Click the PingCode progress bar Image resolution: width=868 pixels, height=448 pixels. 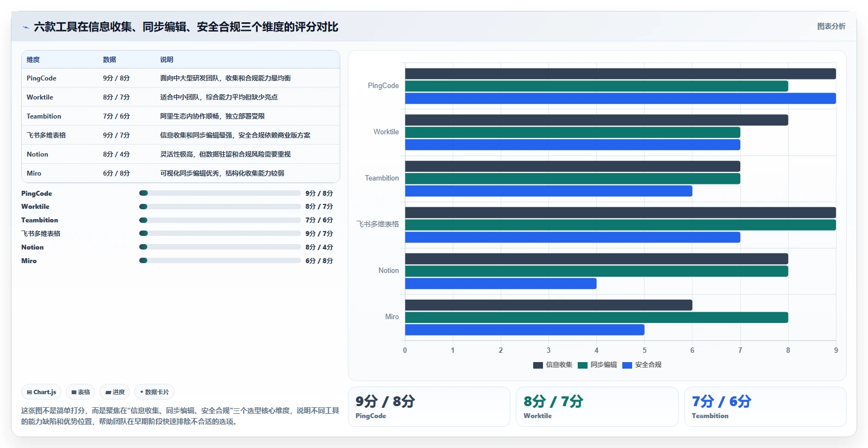(220, 193)
